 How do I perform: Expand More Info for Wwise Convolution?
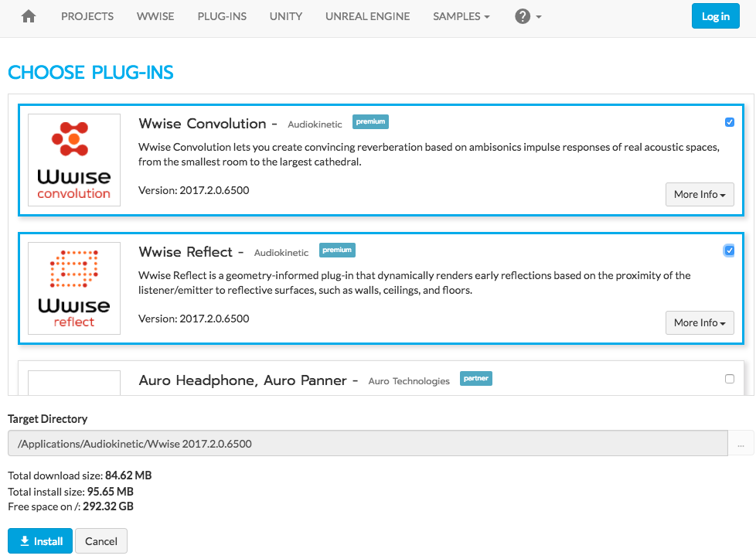point(700,194)
